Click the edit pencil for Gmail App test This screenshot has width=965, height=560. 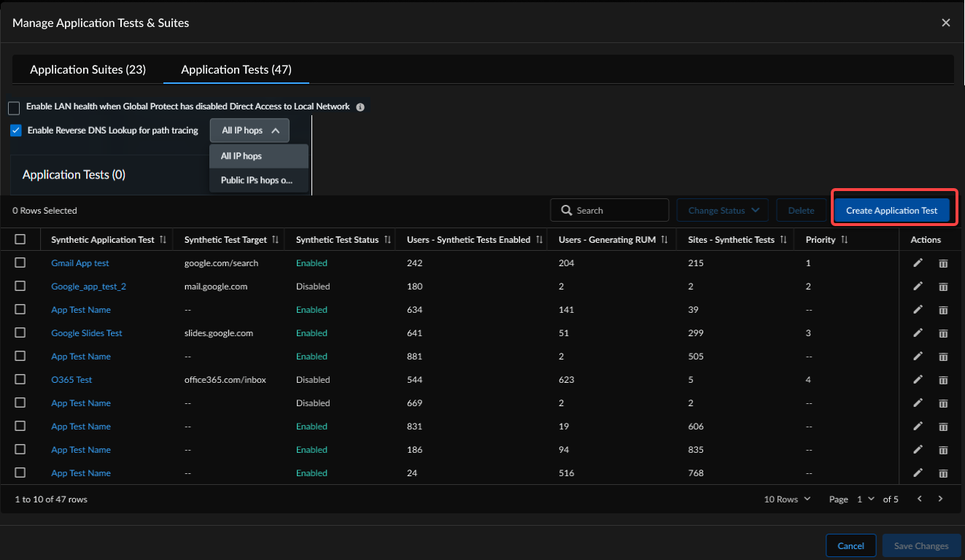click(x=918, y=262)
